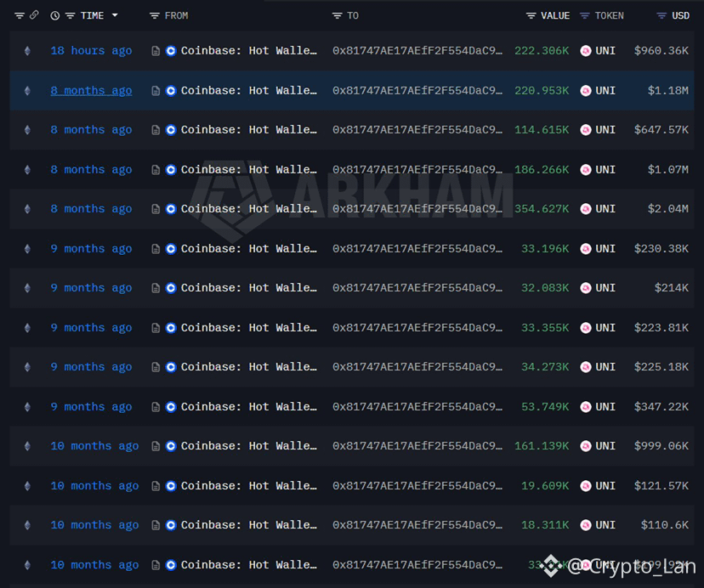Open Coinbase: Hot Wallet sender in the 354.627K row
The height and width of the screenshot is (588, 704).
coord(249,209)
